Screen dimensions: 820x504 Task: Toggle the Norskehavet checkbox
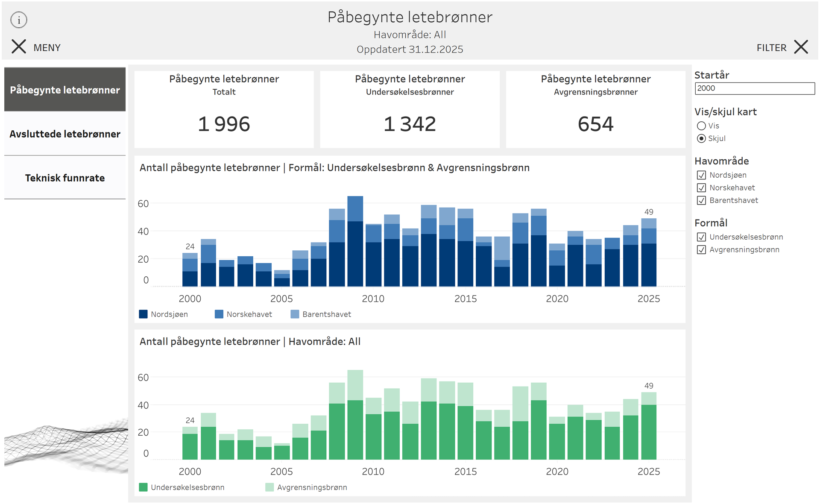(701, 188)
